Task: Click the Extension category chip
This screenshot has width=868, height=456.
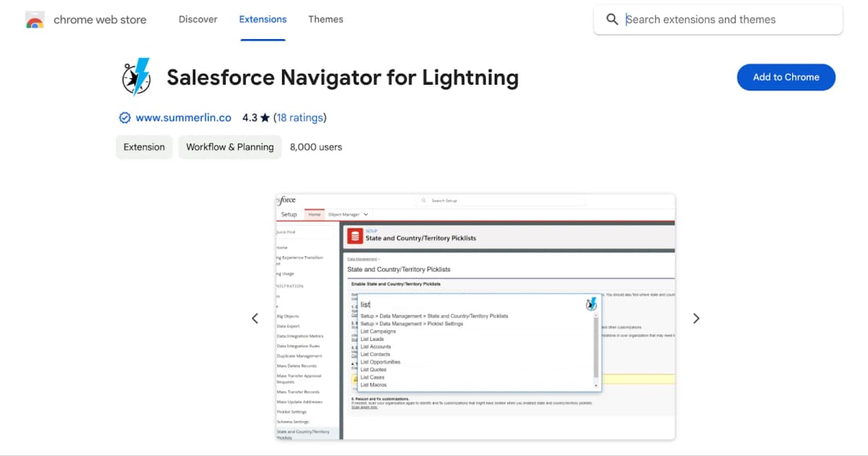Action: tap(144, 147)
